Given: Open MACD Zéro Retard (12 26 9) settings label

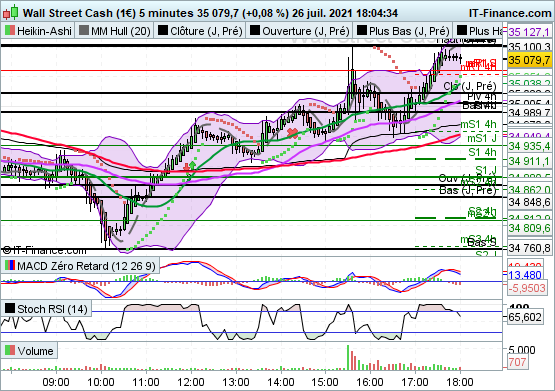Looking at the screenshot, I should click(86, 266).
